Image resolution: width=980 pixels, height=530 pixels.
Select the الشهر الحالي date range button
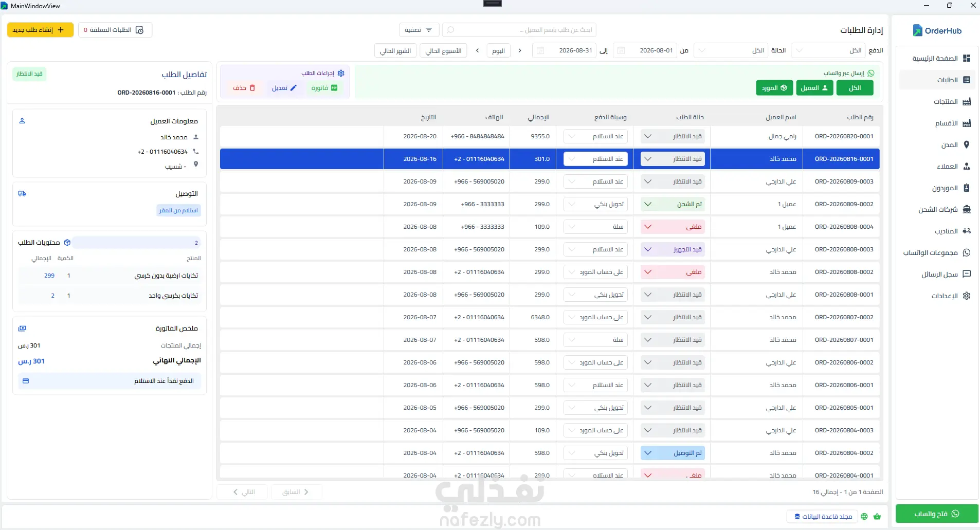click(x=395, y=51)
